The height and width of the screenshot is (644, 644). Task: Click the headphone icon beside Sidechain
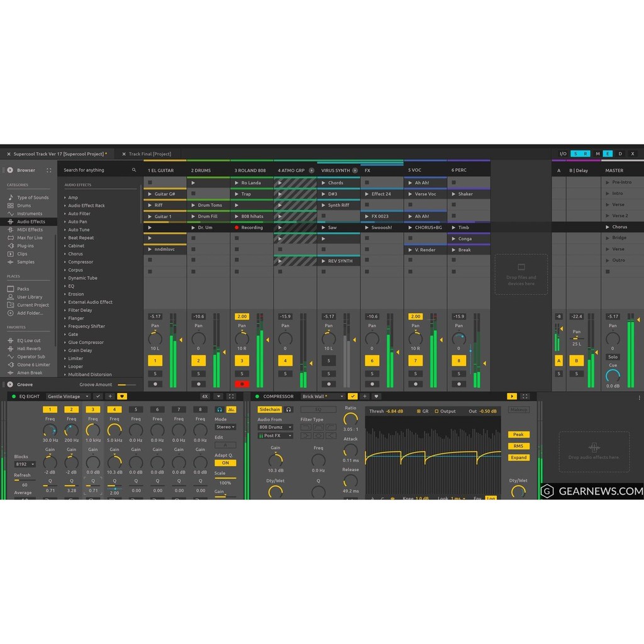point(289,409)
